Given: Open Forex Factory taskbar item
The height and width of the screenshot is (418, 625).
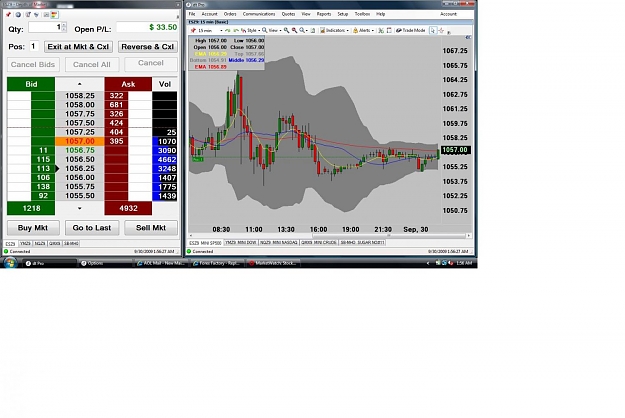Looking at the screenshot, I should click(217, 263).
